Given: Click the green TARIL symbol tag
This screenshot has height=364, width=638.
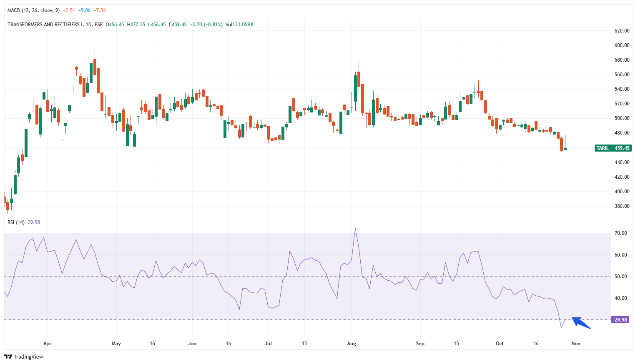Looking at the screenshot, I should click(603, 148).
